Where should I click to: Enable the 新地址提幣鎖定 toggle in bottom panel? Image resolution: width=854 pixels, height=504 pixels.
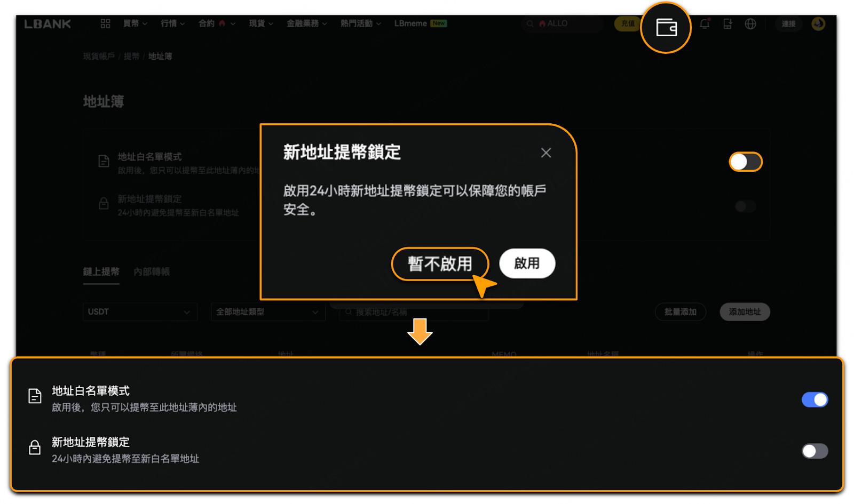814,451
